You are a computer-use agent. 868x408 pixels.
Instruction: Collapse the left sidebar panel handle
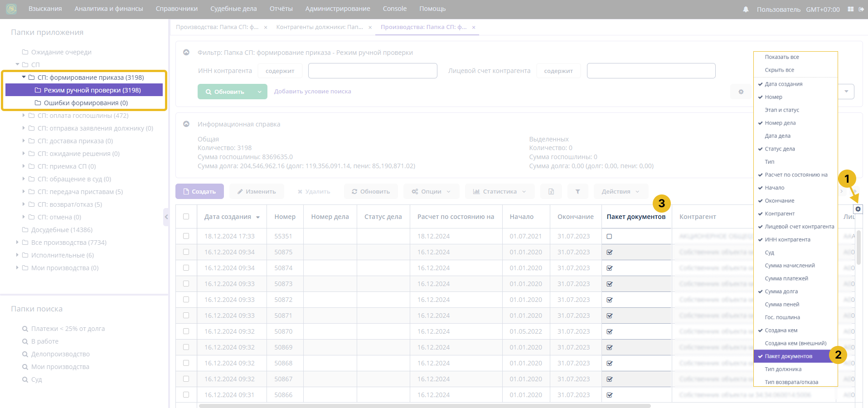(166, 217)
